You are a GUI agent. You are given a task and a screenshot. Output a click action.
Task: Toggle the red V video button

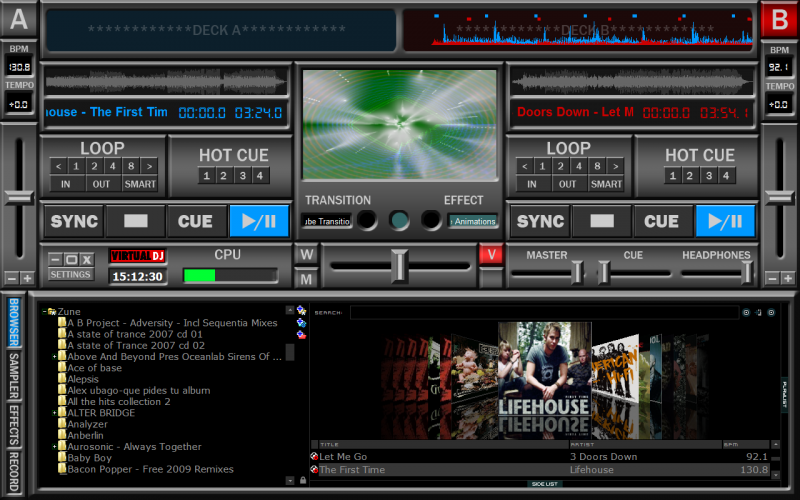coord(491,254)
